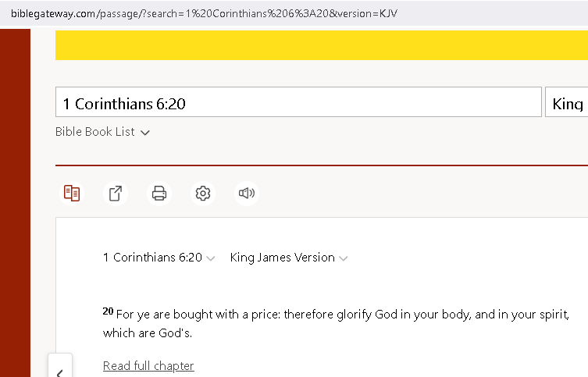Print the passage with printer icon

159,193
